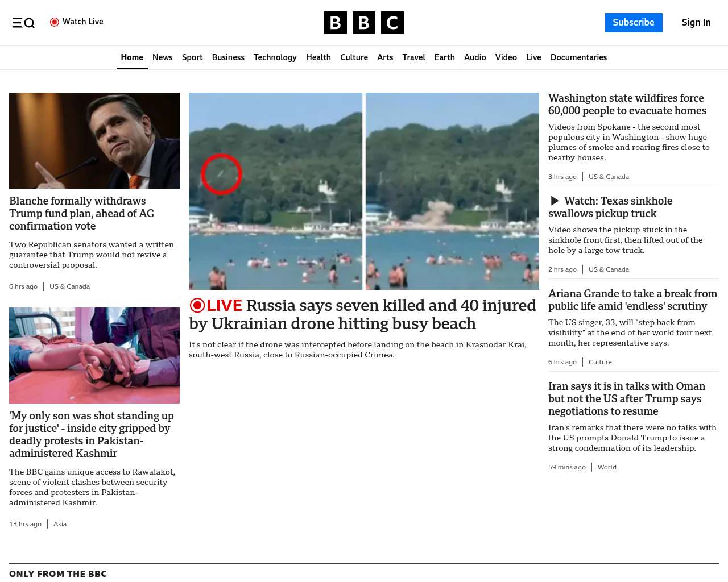Viewport: 728px width, 582px height.
Task: Click the '13 hrs ago' timestamp
Action: [x=25, y=524]
